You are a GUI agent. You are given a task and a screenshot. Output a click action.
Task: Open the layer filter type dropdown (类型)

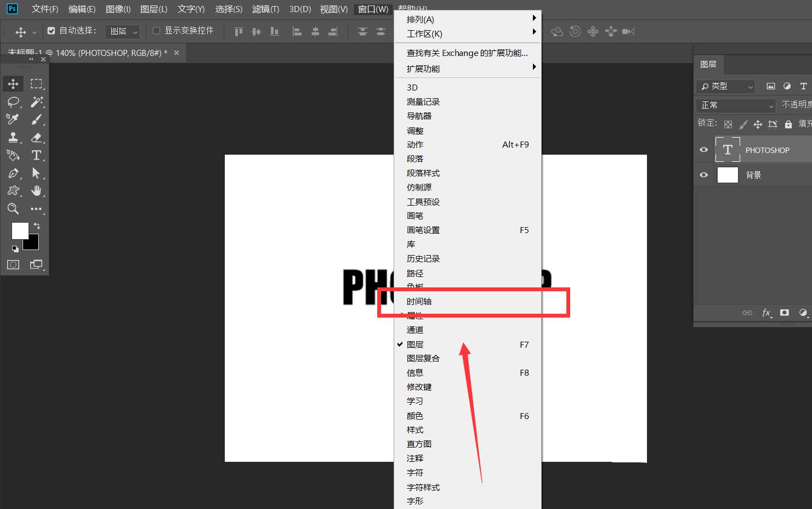[726, 87]
